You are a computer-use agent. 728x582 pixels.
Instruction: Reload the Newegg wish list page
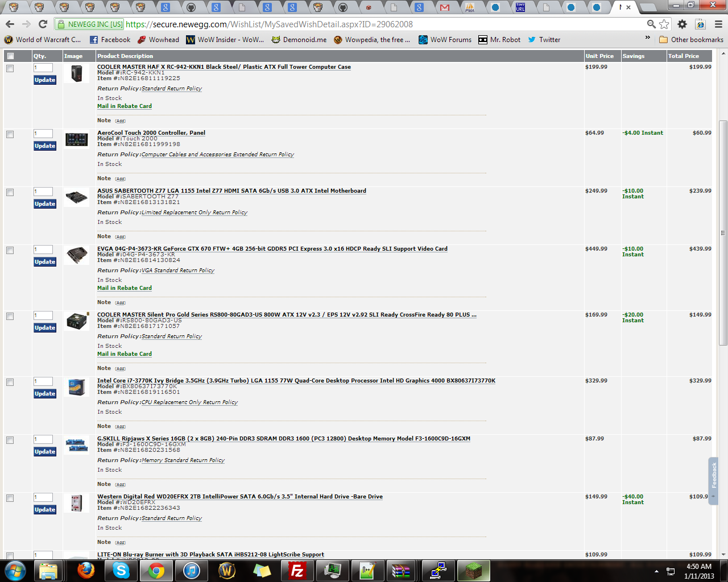(43, 24)
